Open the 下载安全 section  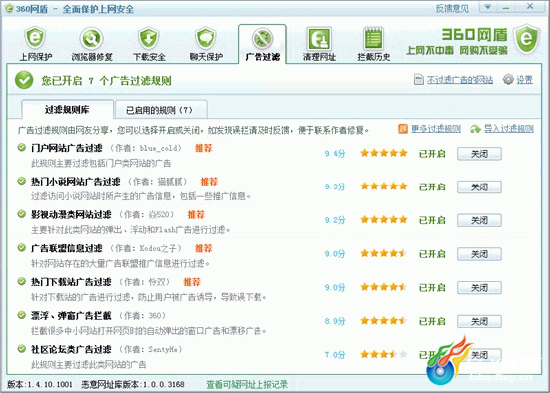pyautogui.click(x=149, y=44)
